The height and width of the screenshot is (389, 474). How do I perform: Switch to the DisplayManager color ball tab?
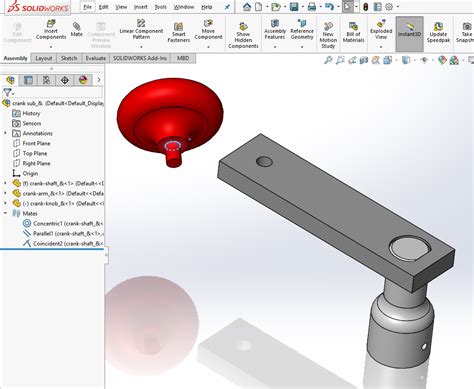click(83, 80)
